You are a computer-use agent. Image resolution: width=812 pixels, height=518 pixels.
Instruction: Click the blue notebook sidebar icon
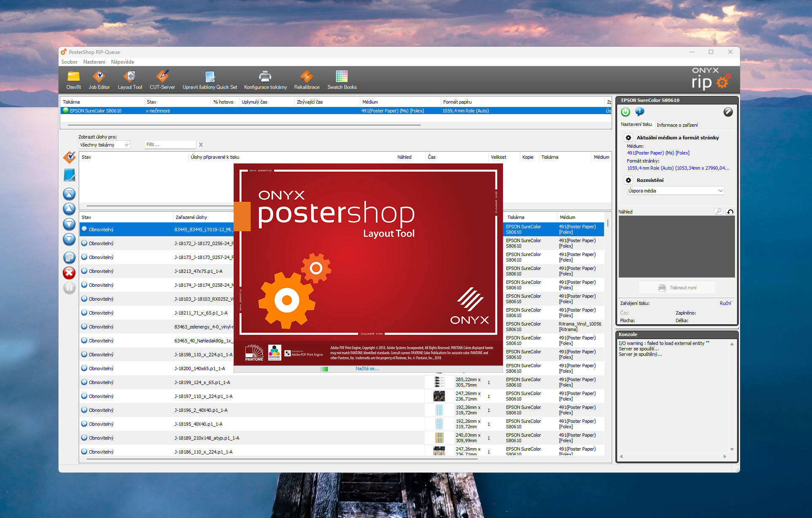[x=69, y=175]
